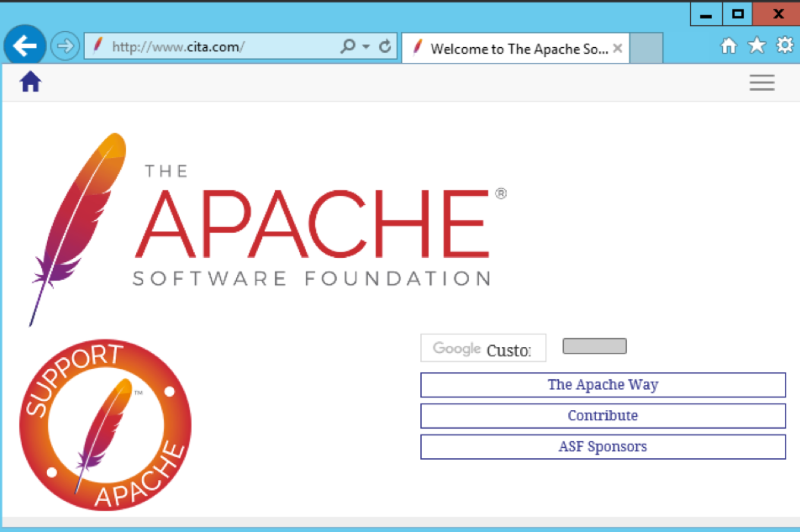800x532 pixels.
Task: Click the Support Apache badge
Action: [105, 425]
